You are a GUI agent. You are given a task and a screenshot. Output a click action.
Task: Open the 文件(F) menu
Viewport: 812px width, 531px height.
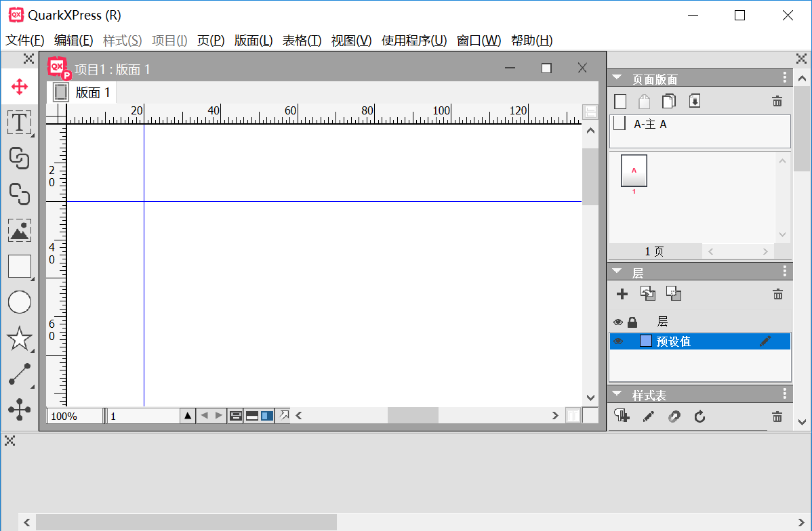[x=25, y=41]
